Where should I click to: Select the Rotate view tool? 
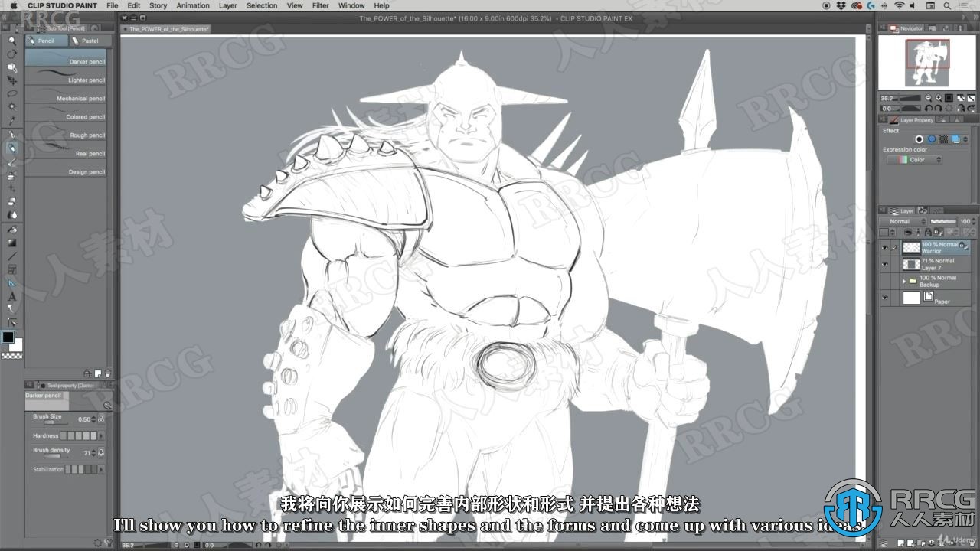click(12, 54)
